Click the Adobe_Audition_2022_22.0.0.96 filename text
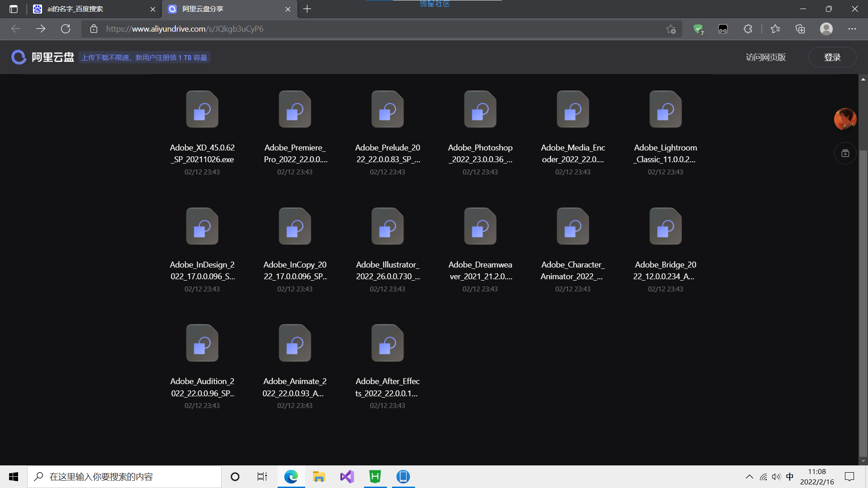Screen dimensions: 868x488 (202, 387)
